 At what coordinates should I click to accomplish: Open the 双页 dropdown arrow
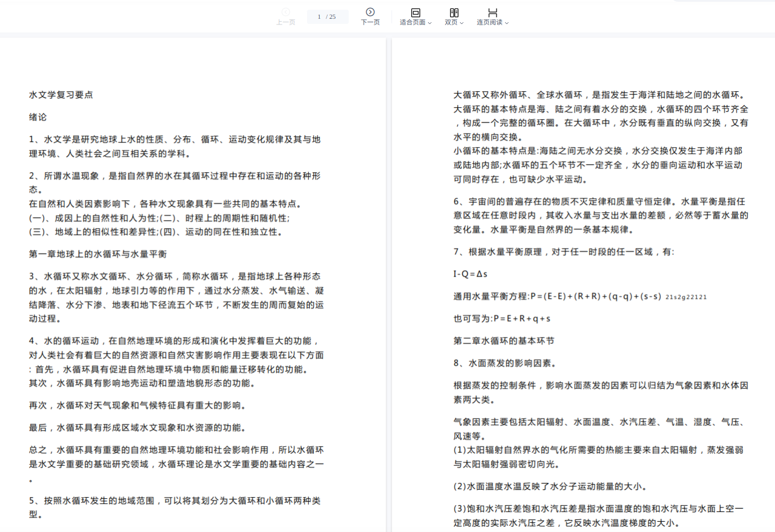pyautogui.click(x=462, y=23)
